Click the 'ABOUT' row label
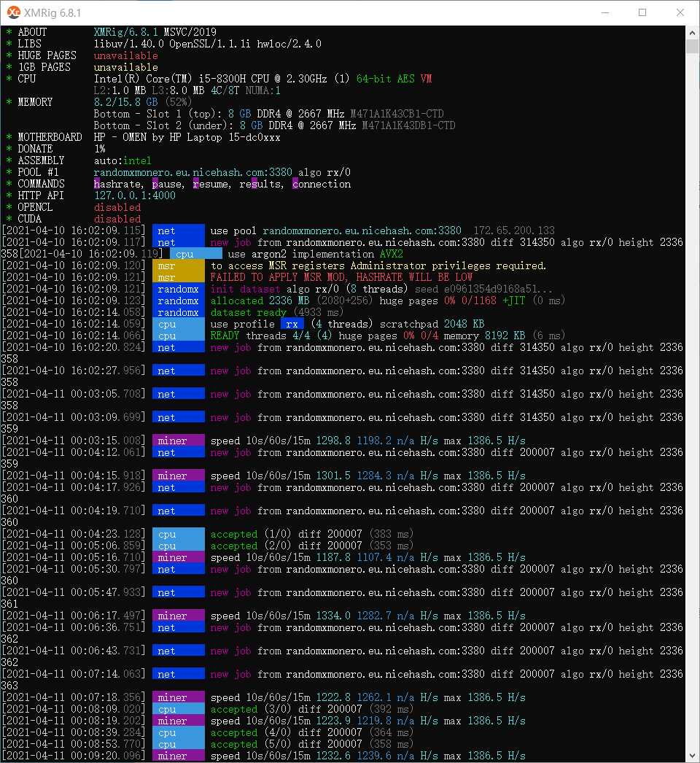 click(x=32, y=32)
